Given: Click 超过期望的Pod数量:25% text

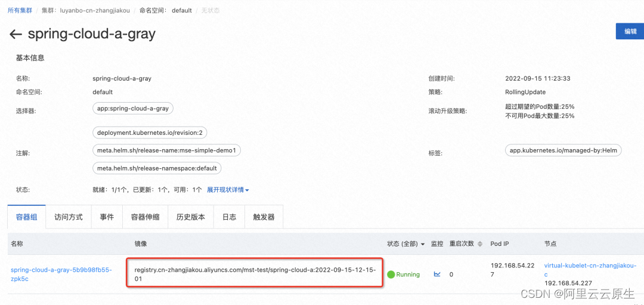Looking at the screenshot, I should tap(540, 106).
